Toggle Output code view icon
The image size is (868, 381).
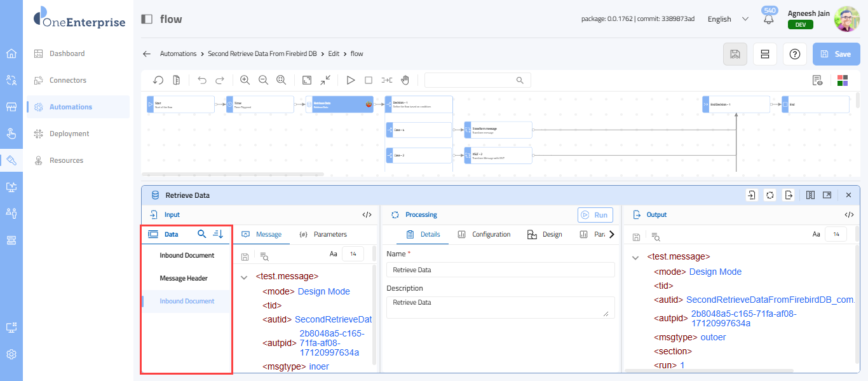pyautogui.click(x=849, y=215)
